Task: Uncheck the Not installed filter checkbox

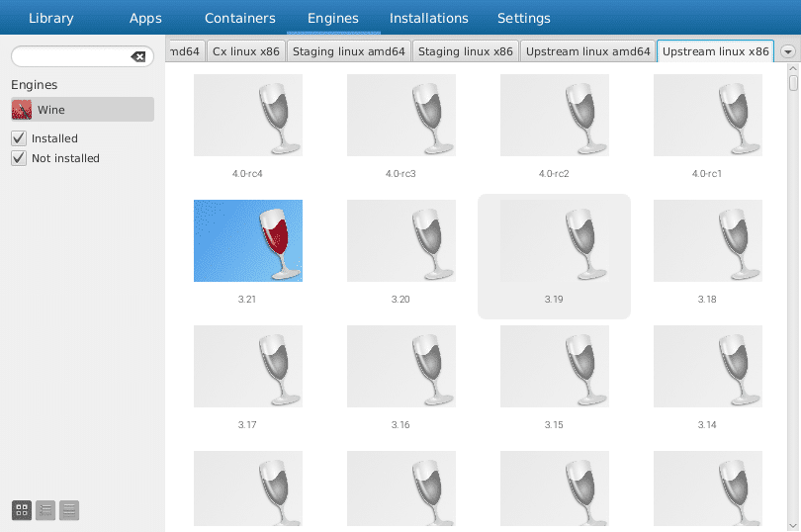Action: tap(19, 158)
